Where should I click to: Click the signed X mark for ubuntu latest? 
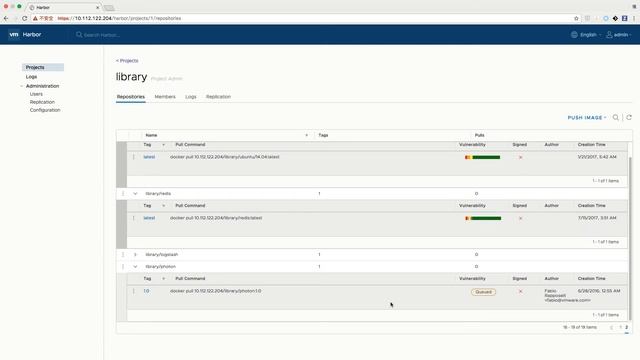coord(520,157)
